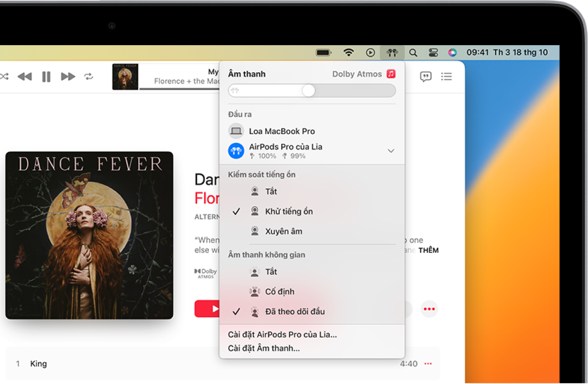Screen dimensions: 588x384
Task: Adjust the sound volume slider
Action: 312,91
